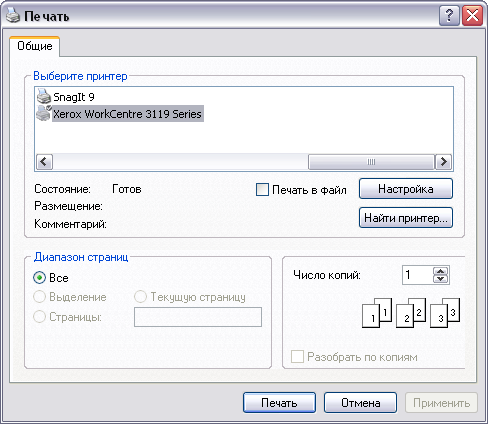Screen dimensions: 488x424
Task: Switch to the 'Общие' tab
Action: point(35,46)
